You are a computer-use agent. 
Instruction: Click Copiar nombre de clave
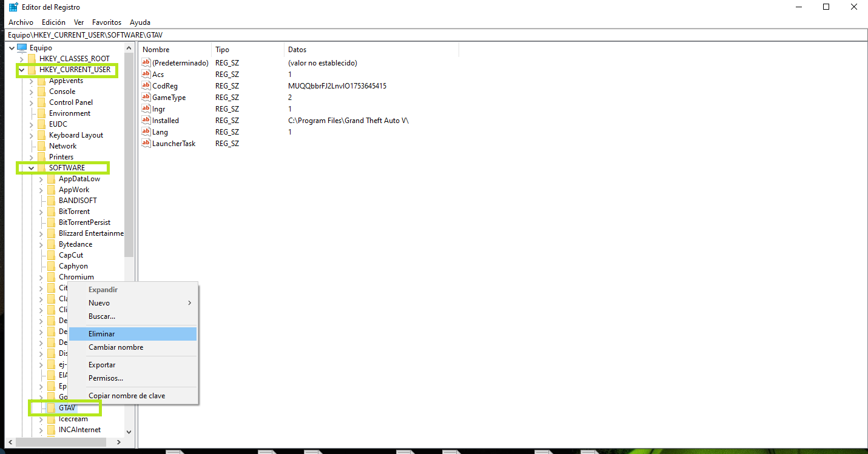click(x=127, y=396)
